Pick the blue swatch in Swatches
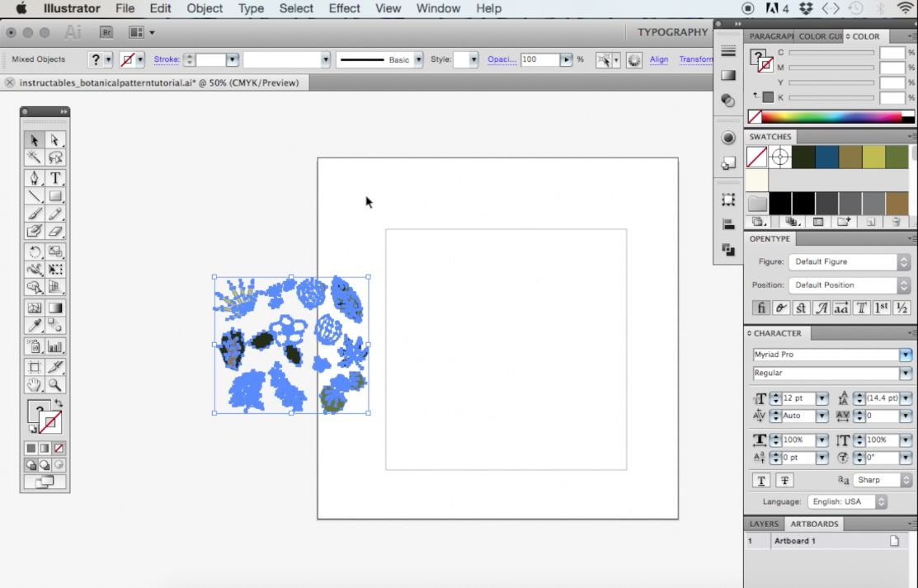Image resolution: width=918 pixels, height=588 pixels. click(826, 157)
